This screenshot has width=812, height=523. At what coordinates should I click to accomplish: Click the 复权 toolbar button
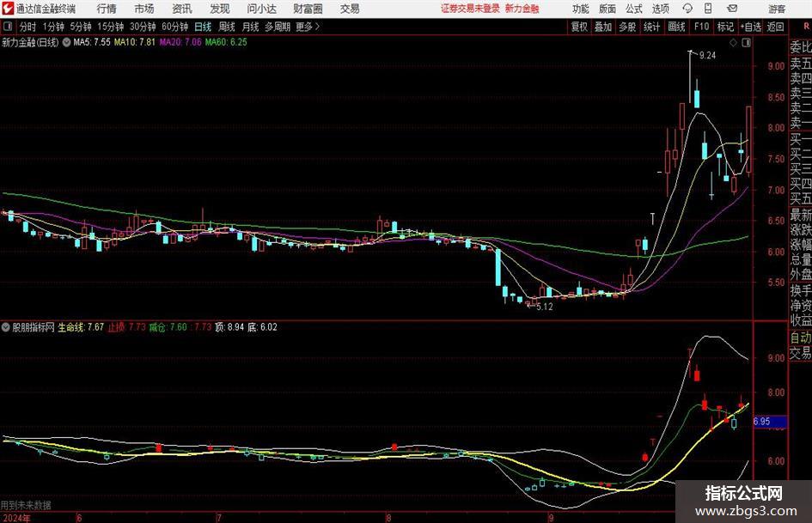pyautogui.click(x=579, y=27)
